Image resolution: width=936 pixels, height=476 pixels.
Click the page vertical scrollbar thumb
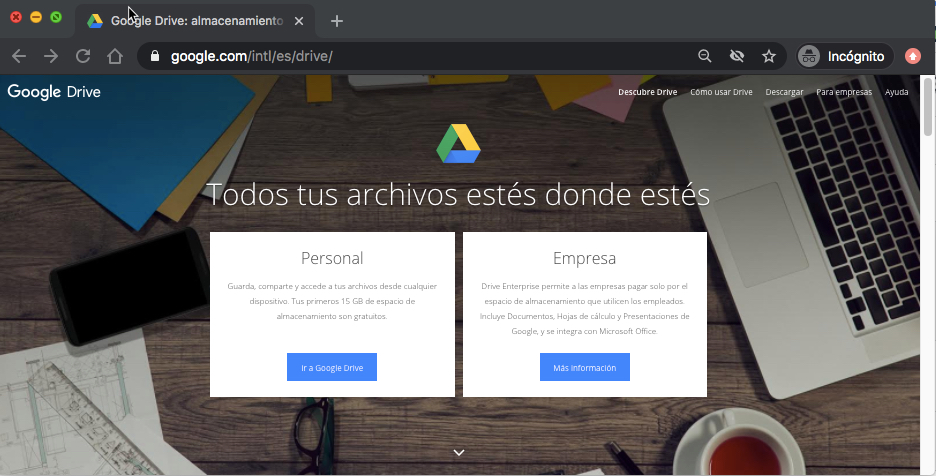click(928, 106)
